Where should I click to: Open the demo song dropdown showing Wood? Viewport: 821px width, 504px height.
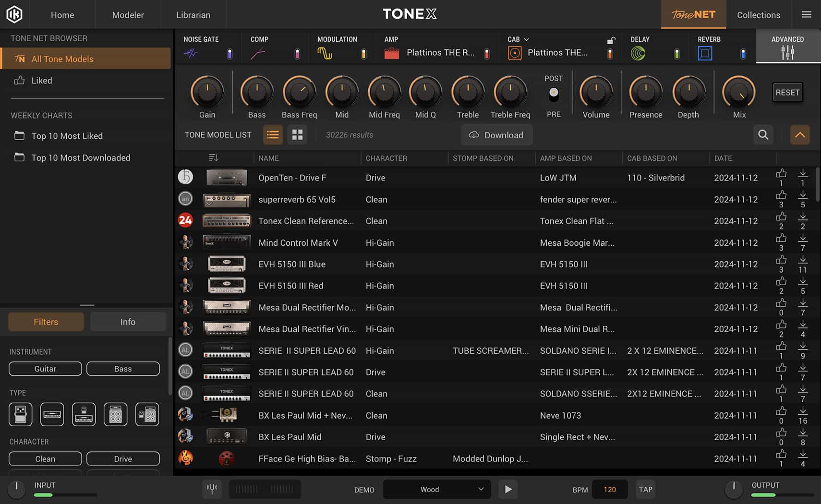(x=436, y=489)
